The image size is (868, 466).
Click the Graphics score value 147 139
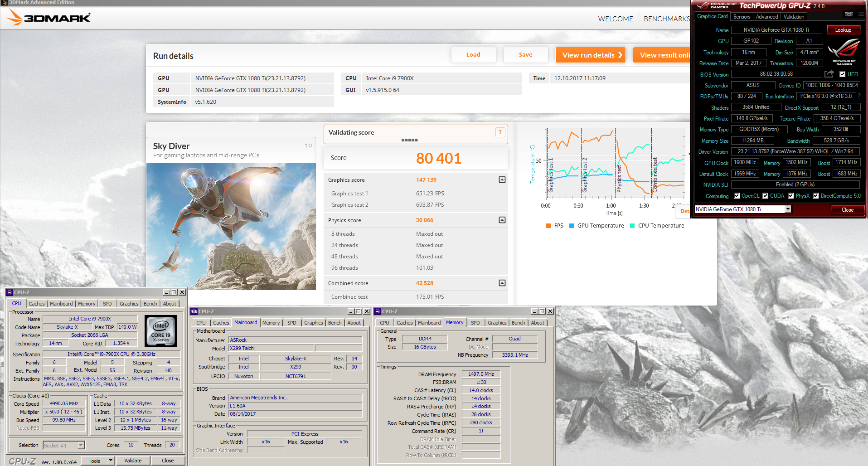click(426, 180)
